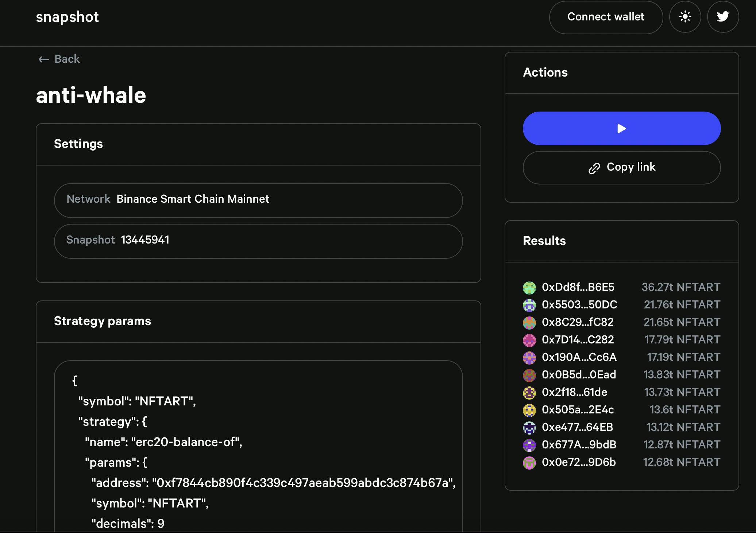
Task: Click the 13.73t NFTART score
Action: (x=682, y=392)
